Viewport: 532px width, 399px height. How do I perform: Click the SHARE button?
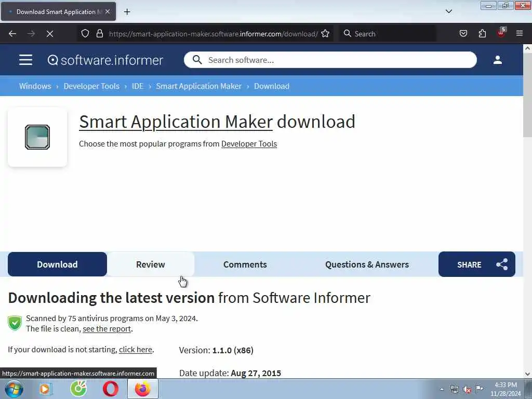477,264
